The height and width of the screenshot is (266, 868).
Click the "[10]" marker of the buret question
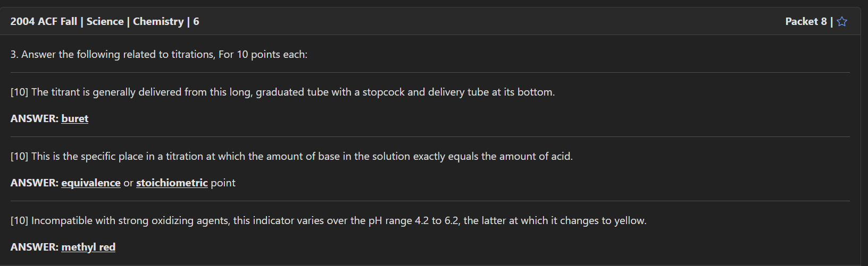coord(19,92)
